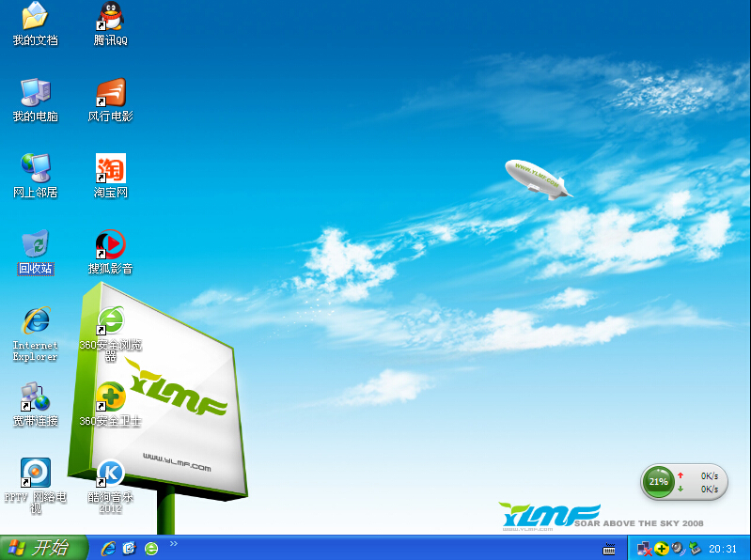Click the volume speaker tray icon
The image size is (751, 560).
click(678, 549)
